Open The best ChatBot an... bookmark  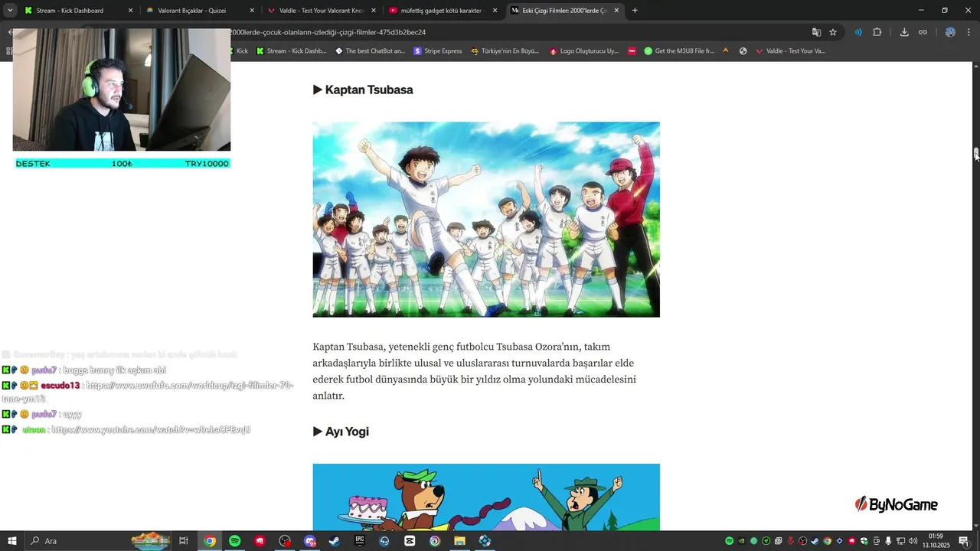click(371, 51)
